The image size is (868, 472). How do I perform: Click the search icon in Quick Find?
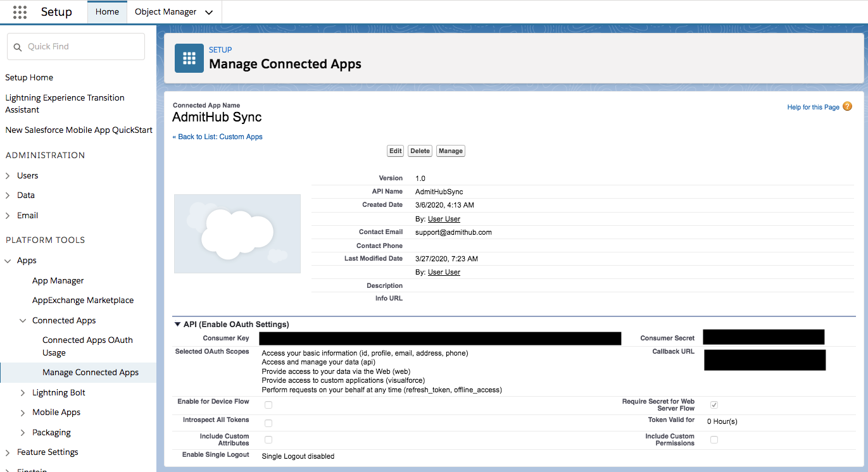point(18,47)
